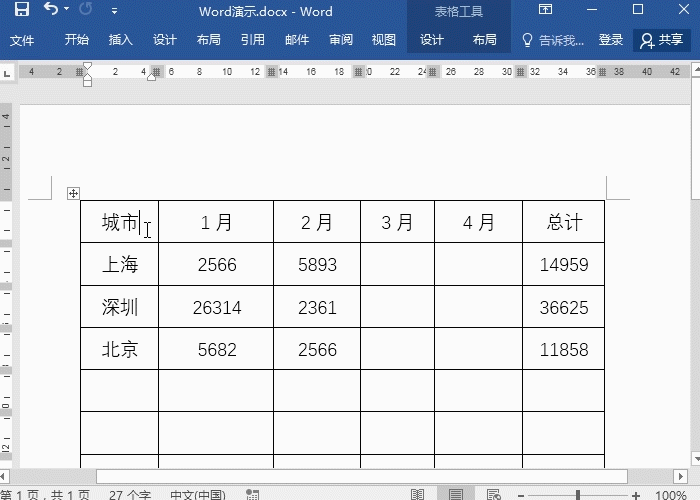Click the cell containing 5893
The width and height of the screenshot is (700, 500).
coord(317,264)
